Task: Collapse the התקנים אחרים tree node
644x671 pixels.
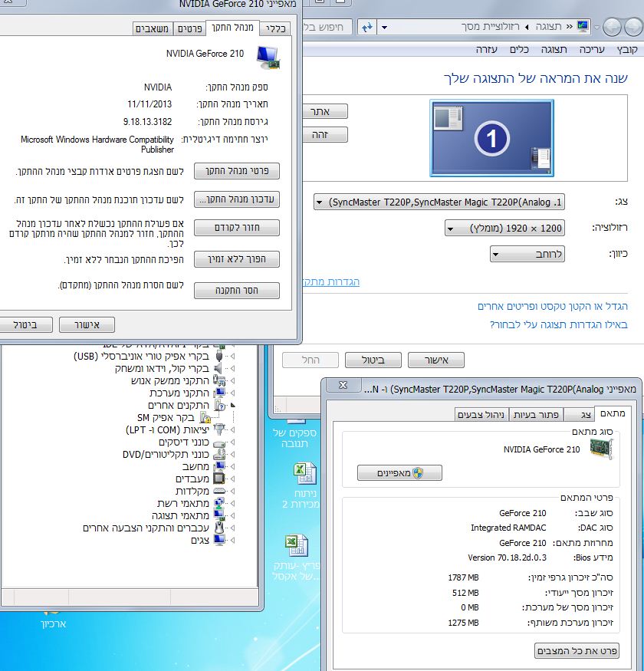Action: tap(233, 405)
